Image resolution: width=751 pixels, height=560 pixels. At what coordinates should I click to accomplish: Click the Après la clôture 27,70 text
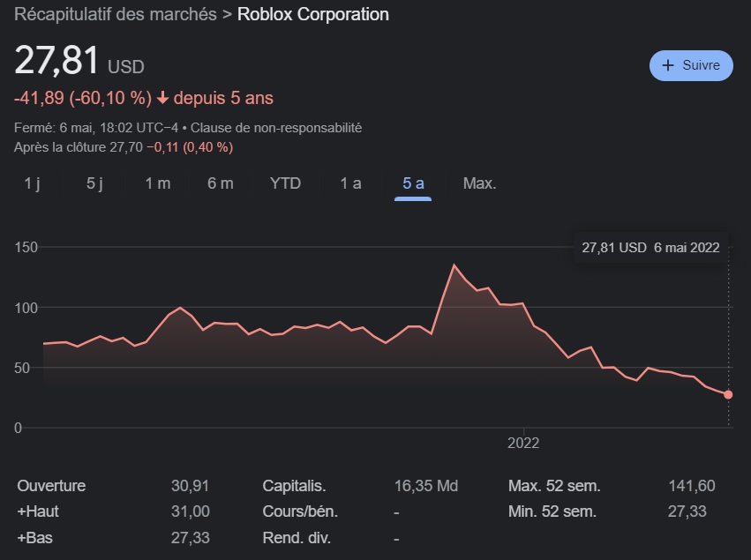click(79, 147)
